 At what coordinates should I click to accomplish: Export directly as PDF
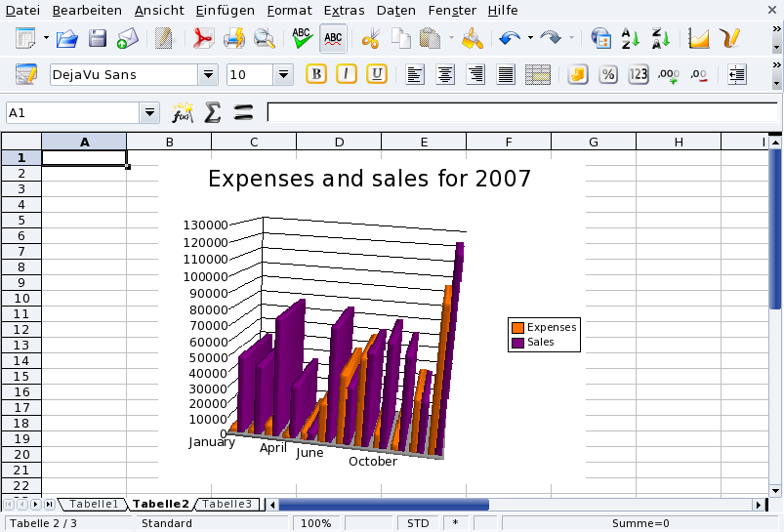point(202,39)
